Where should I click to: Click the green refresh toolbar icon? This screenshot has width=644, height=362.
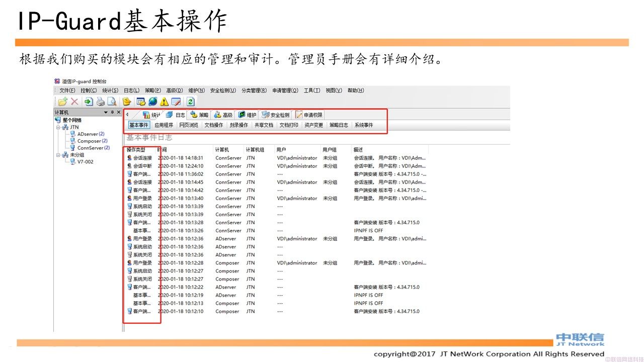[x=191, y=102]
